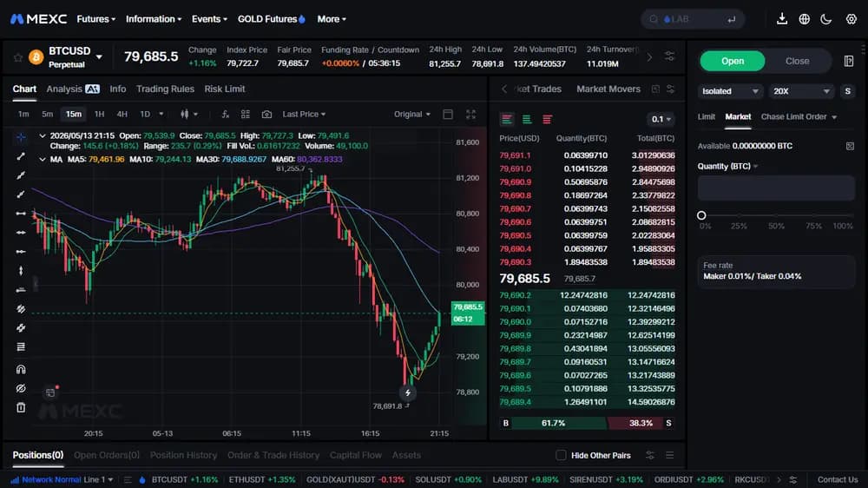The image size is (868, 488).
Task: Delete drawings with the trash icon
Action: tap(21, 408)
